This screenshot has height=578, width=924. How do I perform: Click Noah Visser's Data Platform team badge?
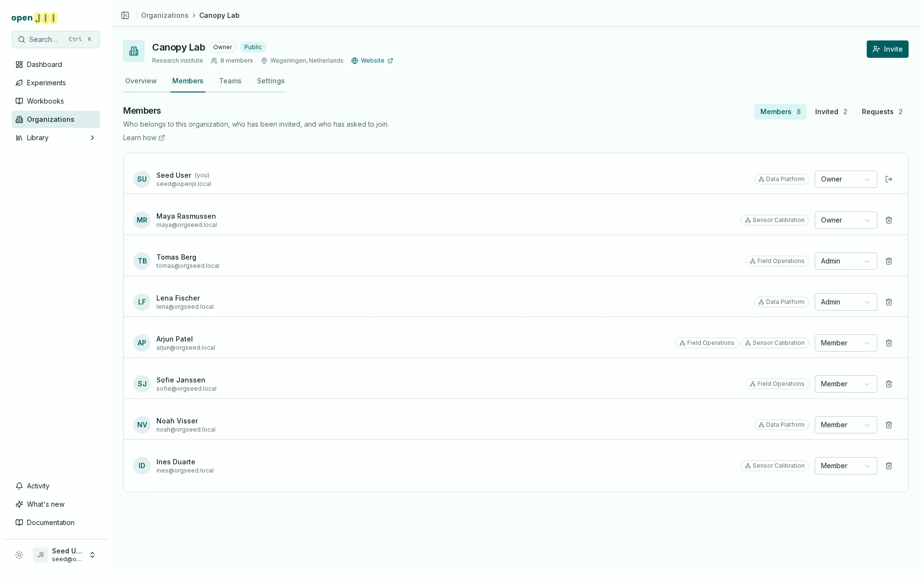coord(781,425)
